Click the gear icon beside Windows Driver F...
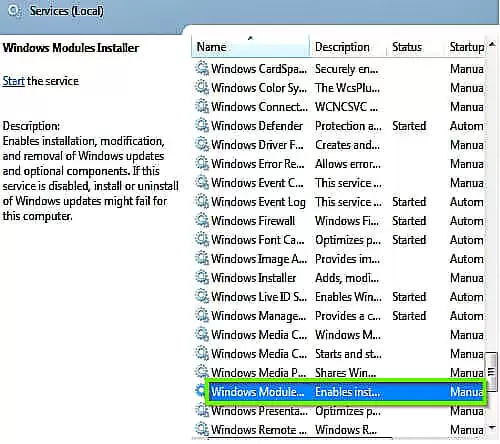This screenshot has height=444, width=500. tap(202, 144)
